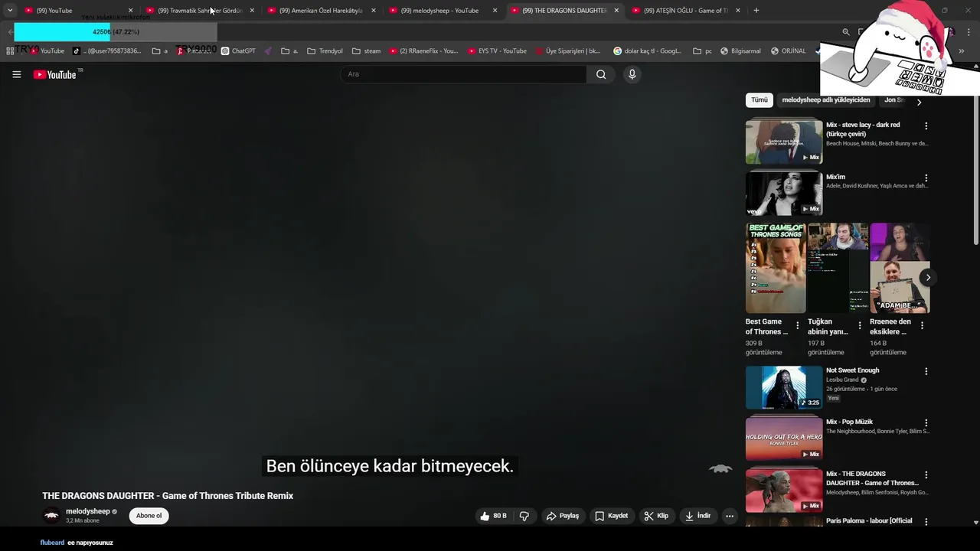Click in the Ara search field
Image resolution: width=980 pixels, height=551 pixels.
(x=464, y=74)
